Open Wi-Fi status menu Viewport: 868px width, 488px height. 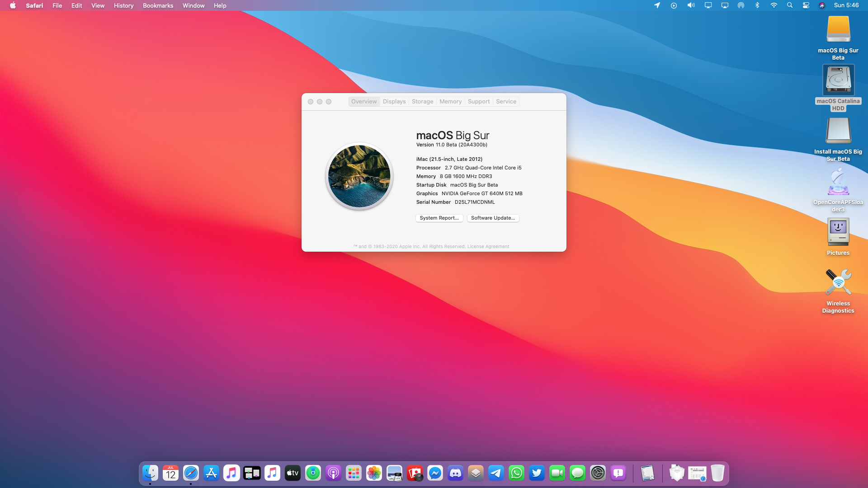tap(774, 5)
